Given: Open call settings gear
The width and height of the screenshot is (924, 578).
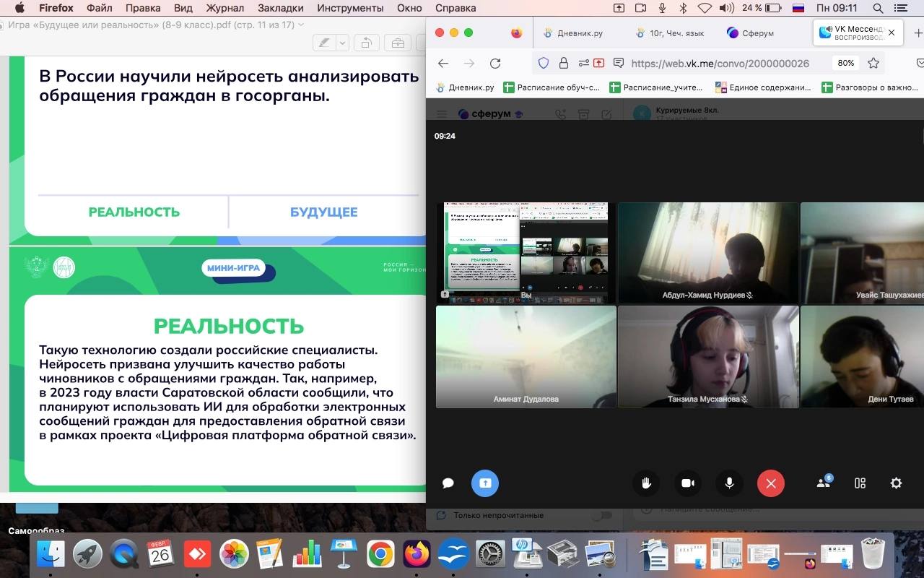Looking at the screenshot, I should click(x=896, y=483).
